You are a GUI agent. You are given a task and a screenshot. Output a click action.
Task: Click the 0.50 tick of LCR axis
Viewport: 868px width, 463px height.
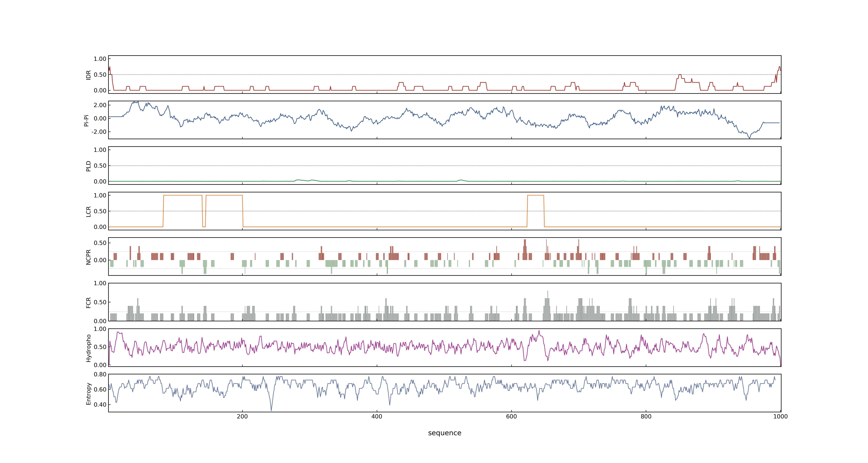pyautogui.click(x=100, y=211)
